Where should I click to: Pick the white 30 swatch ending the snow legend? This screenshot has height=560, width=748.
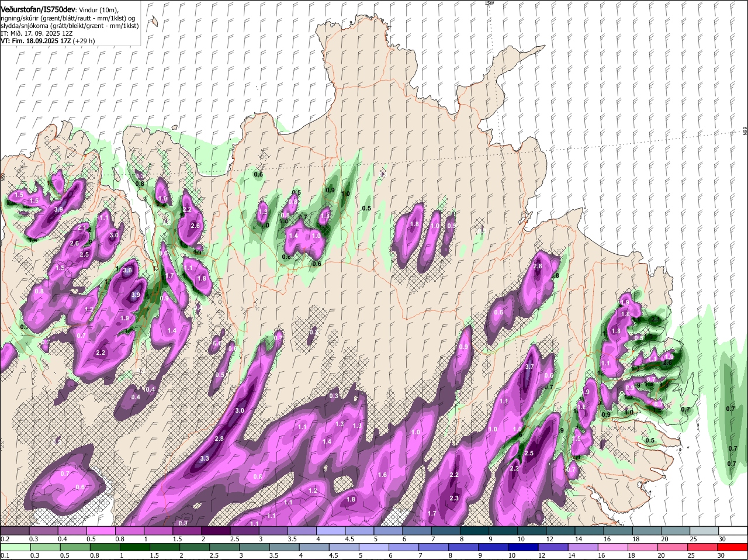(732, 531)
